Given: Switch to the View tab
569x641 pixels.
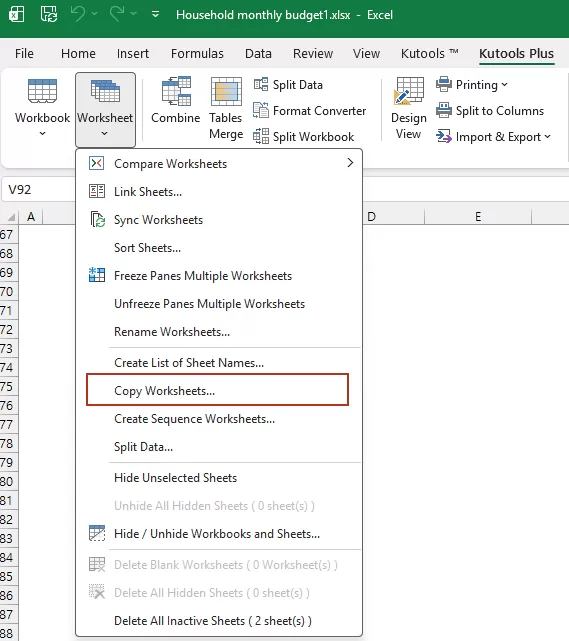Looking at the screenshot, I should [x=366, y=54].
